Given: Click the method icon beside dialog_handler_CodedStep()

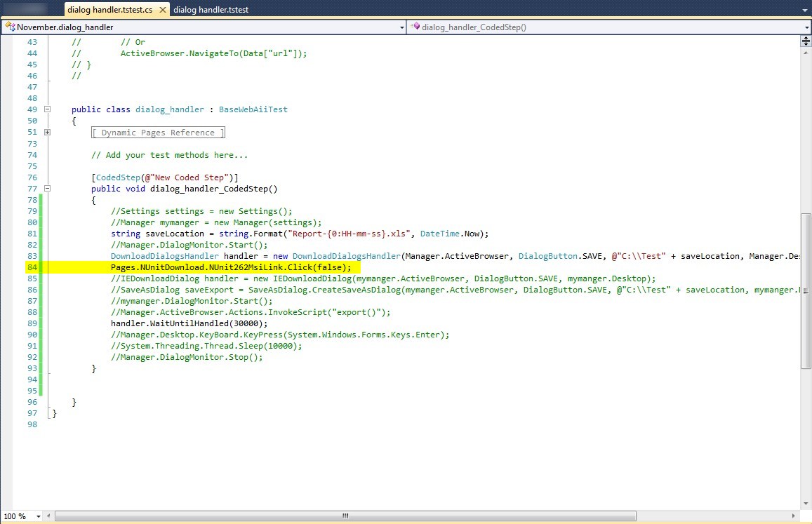Looking at the screenshot, I should pos(415,27).
